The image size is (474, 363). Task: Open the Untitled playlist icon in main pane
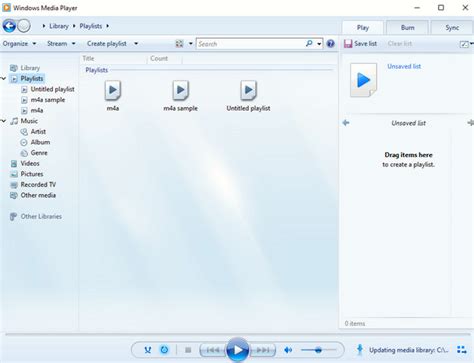(248, 90)
